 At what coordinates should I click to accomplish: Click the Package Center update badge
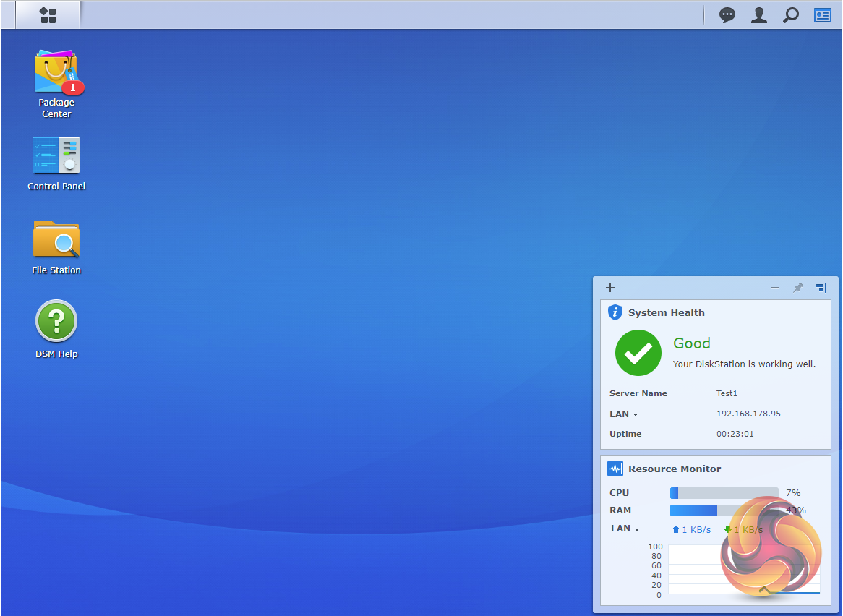pyautogui.click(x=72, y=87)
